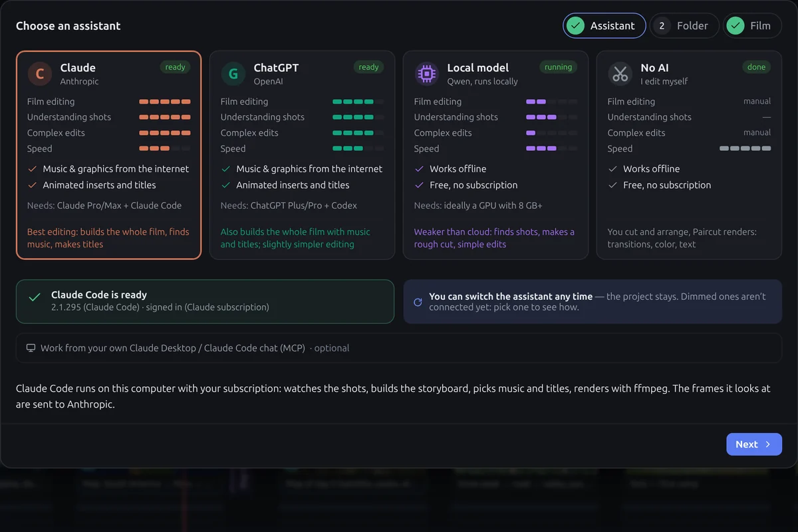
Task: Select the ChatGPT assistant card title
Action: click(276, 68)
